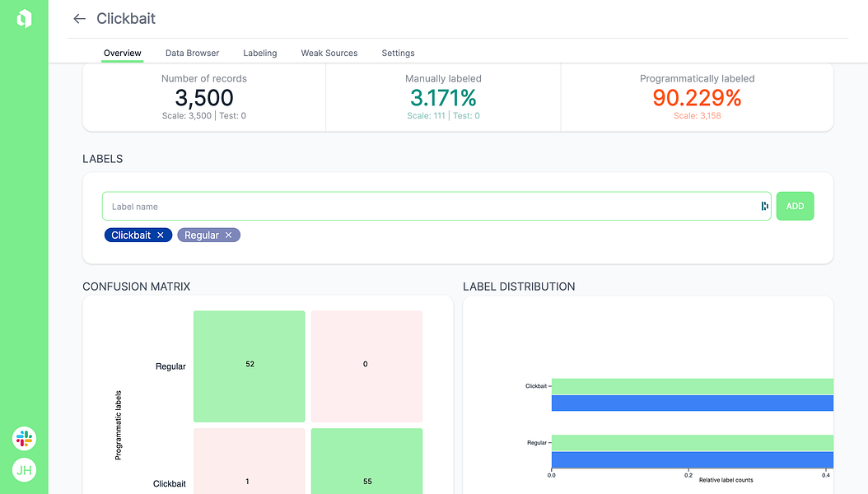Click the small icon inside the Label name field
868x494 pixels.
(763, 206)
